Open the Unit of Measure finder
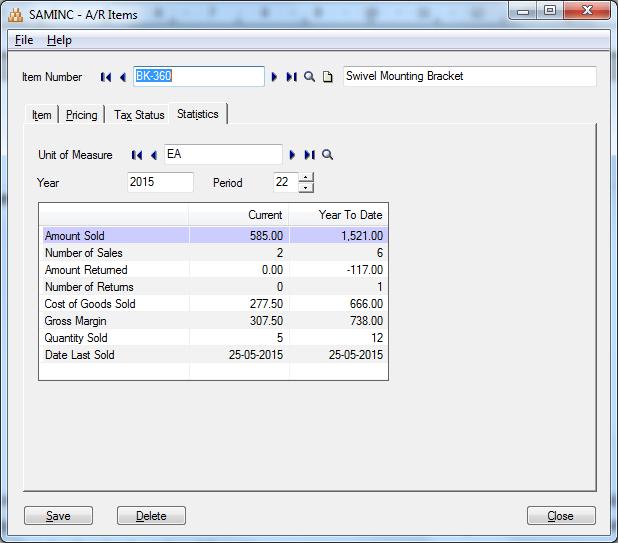Screen dimensions: 618x543 328,155
